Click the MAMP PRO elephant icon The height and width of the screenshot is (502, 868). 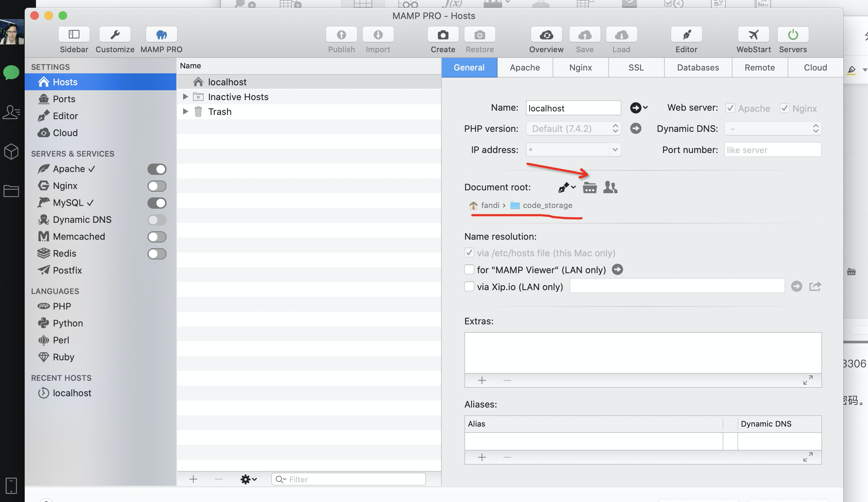coord(162,35)
